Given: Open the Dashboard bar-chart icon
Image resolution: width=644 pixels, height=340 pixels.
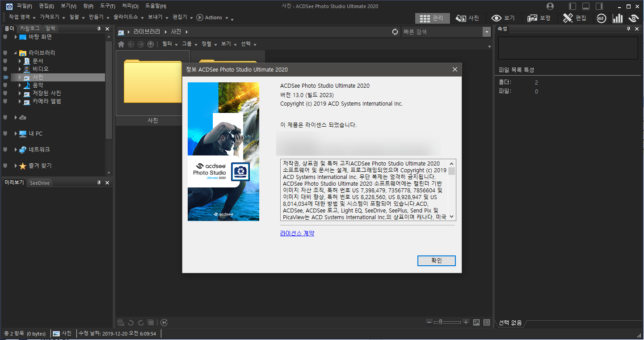Looking at the screenshot, I should point(618,18).
